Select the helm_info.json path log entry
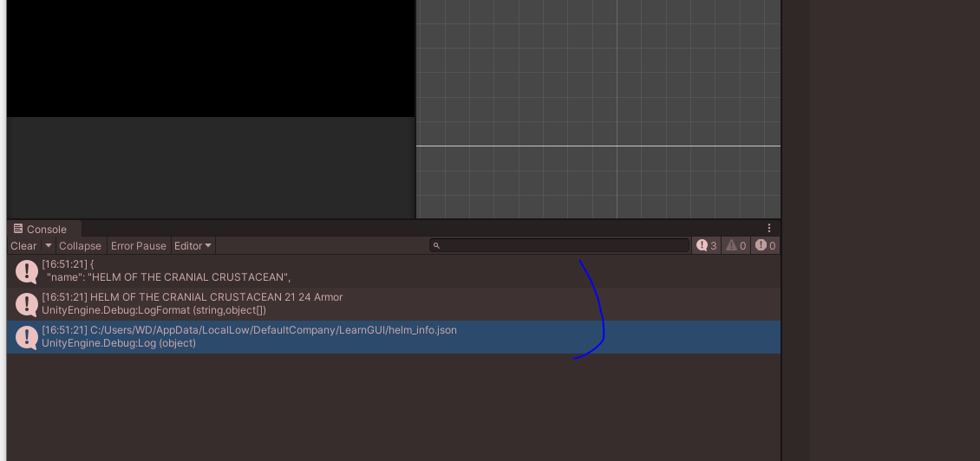 394,337
